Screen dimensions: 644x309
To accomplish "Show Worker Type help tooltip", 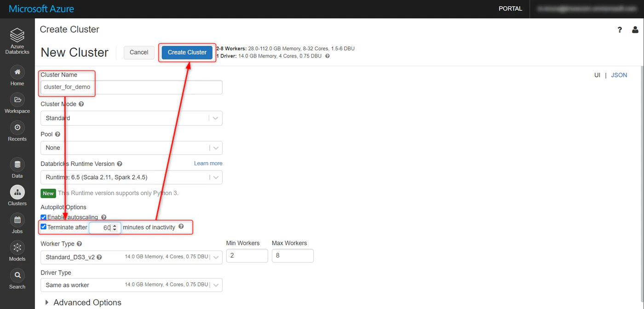I will pyautogui.click(x=79, y=244).
